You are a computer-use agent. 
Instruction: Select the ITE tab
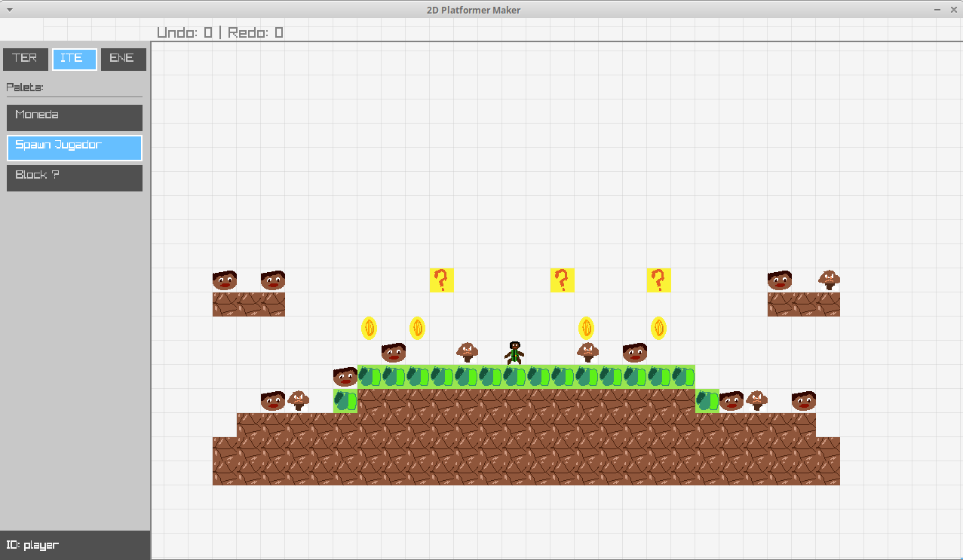[x=75, y=59]
